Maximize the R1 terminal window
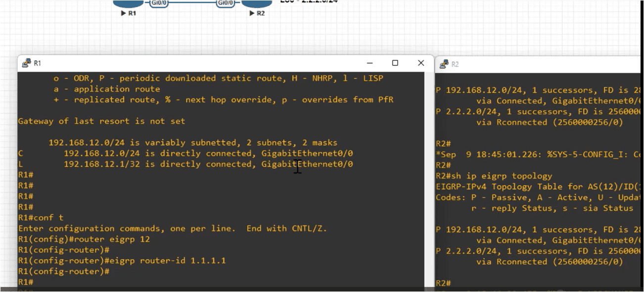The height and width of the screenshot is (292, 644). pos(395,63)
